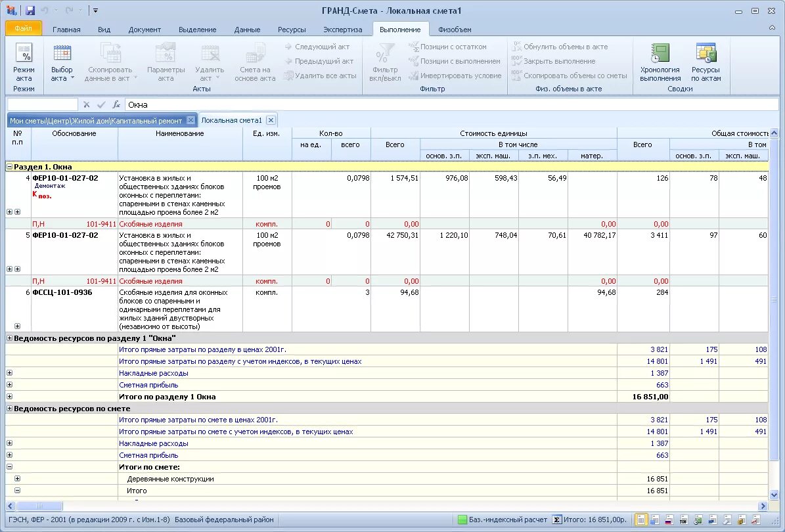Click Обнулить объемы в акте
The height and width of the screenshot is (532, 785).
pyautogui.click(x=560, y=47)
